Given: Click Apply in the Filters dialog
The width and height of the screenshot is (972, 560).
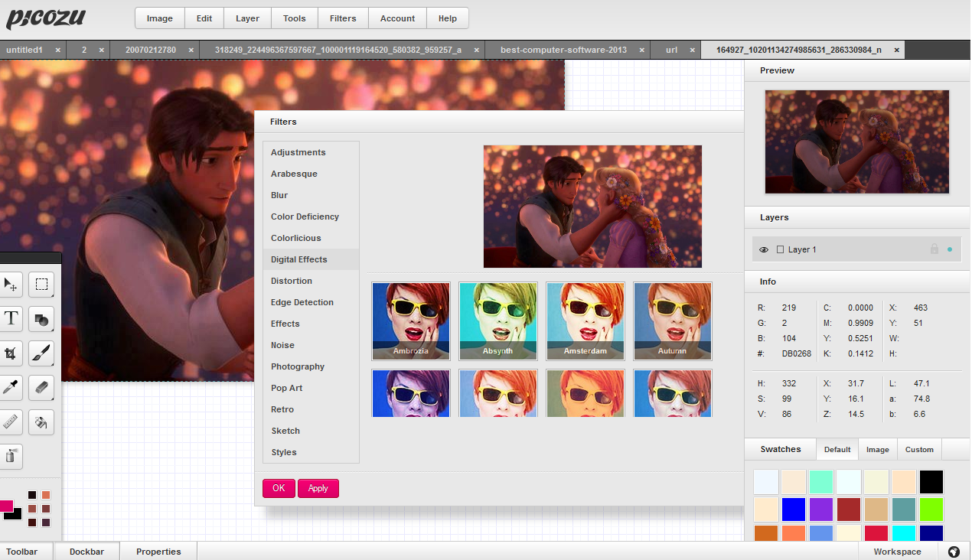Looking at the screenshot, I should pos(318,488).
